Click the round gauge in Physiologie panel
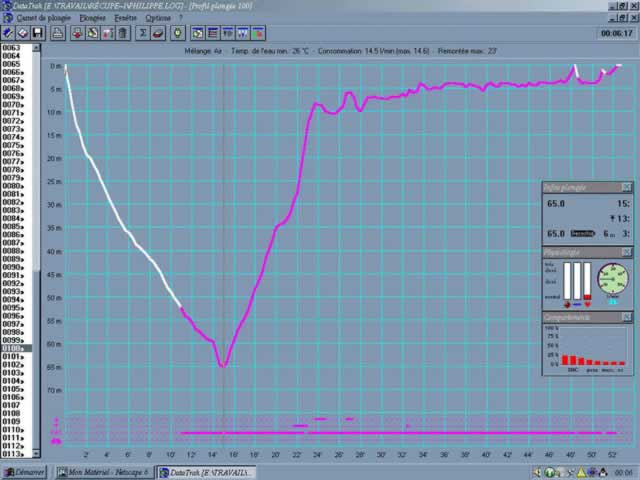 pos(612,279)
